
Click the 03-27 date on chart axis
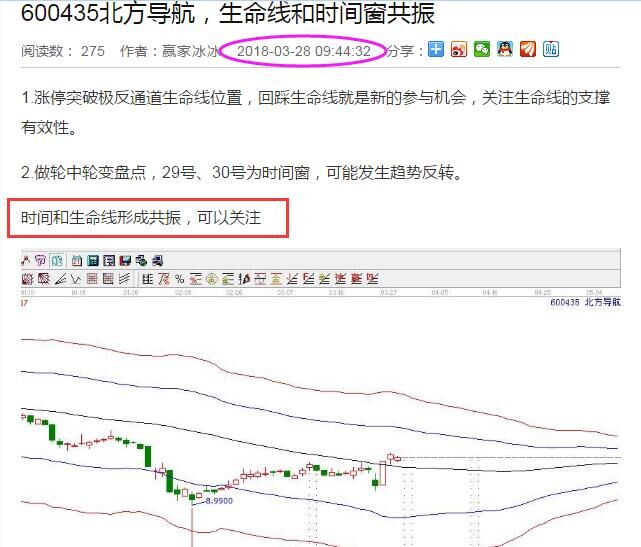388,293
